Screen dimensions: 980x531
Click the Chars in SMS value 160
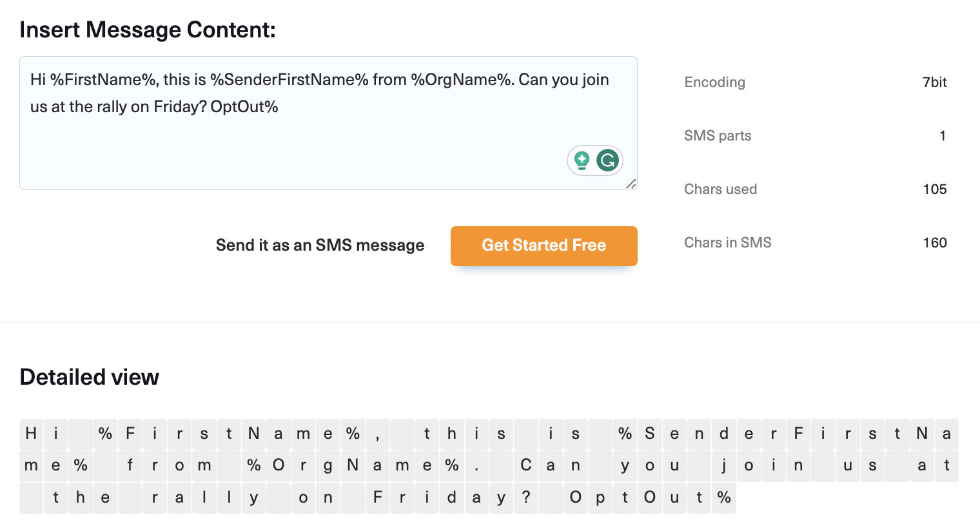pos(934,242)
